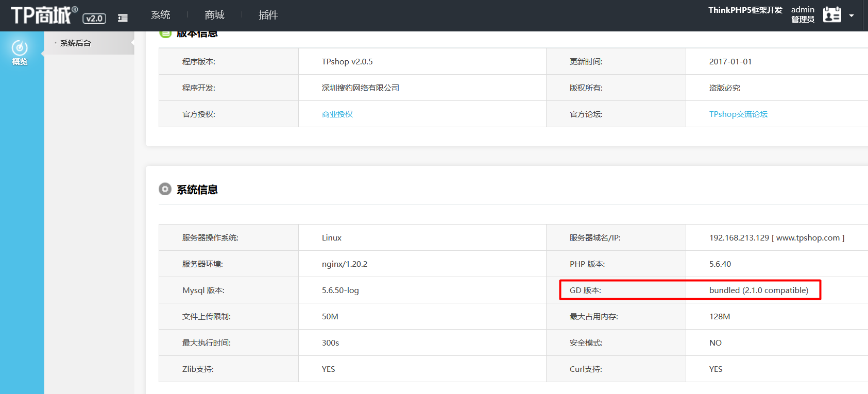868x394 pixels.
Task: Click the GD bundled (2.1.0 compatible) value
Action: [758, 290]
